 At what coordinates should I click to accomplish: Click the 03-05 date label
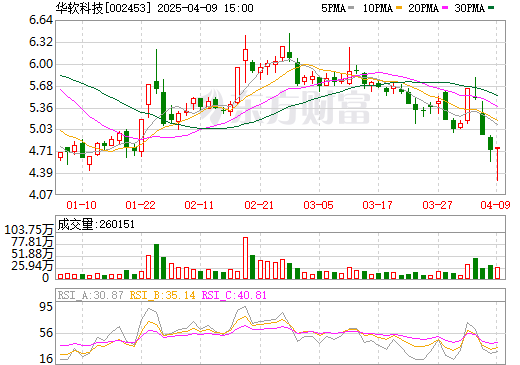pos(318,205)
